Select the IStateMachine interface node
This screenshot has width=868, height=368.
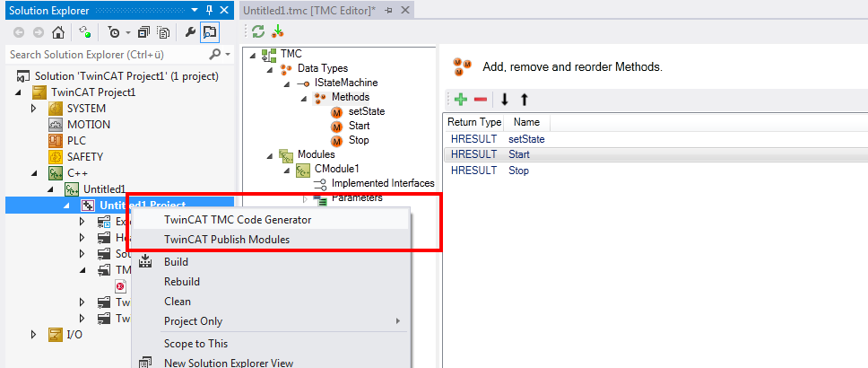[346, 83]
